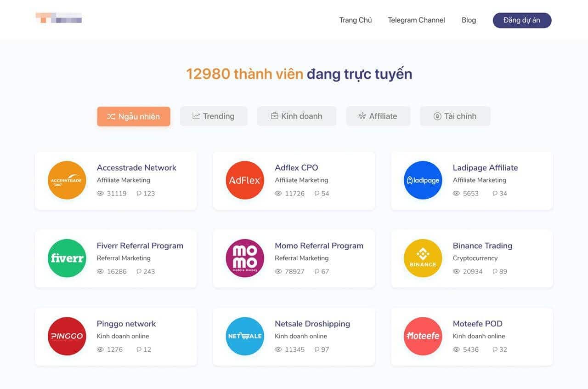Click the Fiverr logo icon
The height and width of the screenshot is (389, 588).
[x=67, y=258]
